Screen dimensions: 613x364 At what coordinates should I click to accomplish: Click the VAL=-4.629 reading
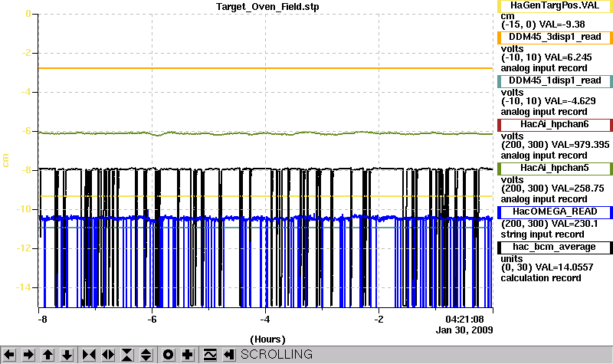570,101
